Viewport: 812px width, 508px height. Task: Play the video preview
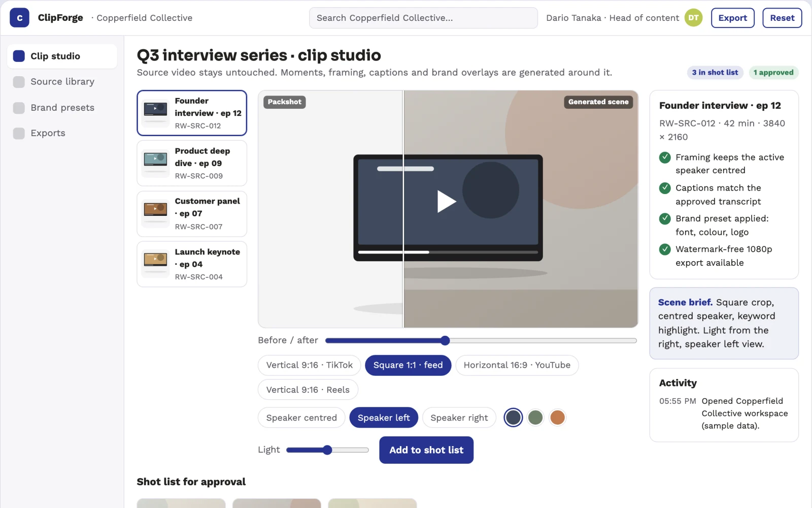447,201
